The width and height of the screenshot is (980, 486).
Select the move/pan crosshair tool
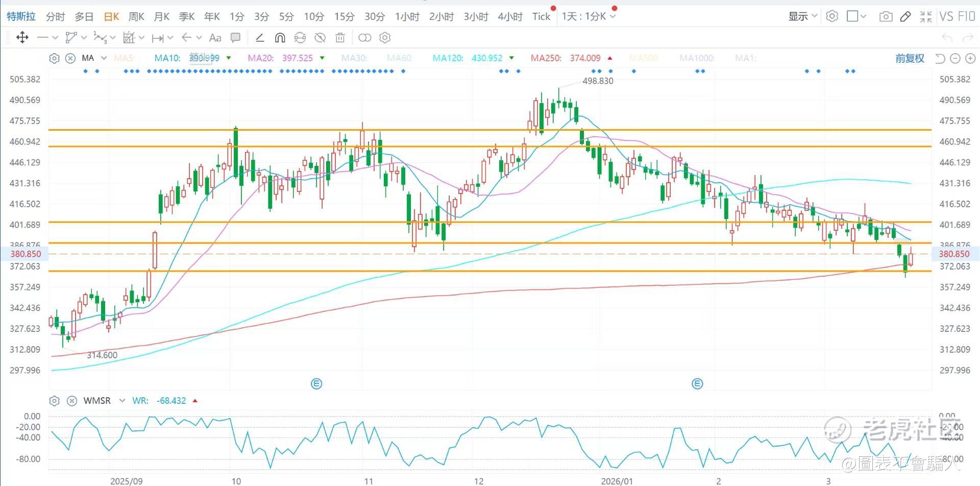(22, 37)
